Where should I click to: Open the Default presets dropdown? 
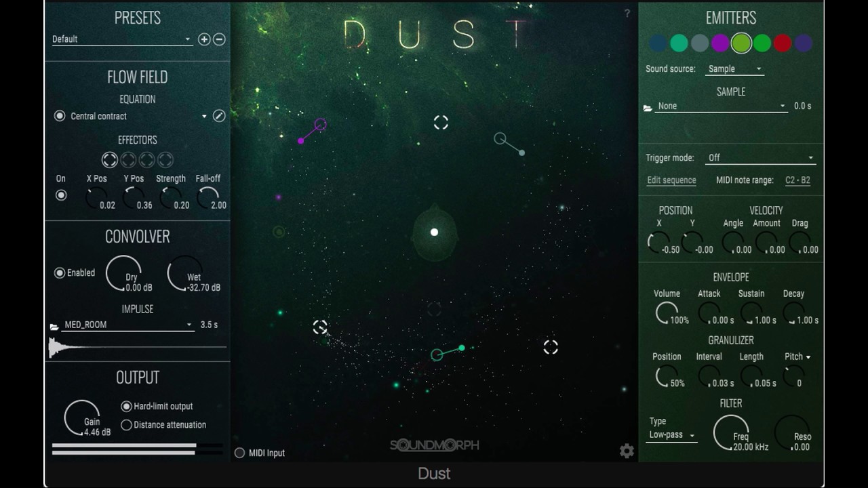click(x=122, y=39)
